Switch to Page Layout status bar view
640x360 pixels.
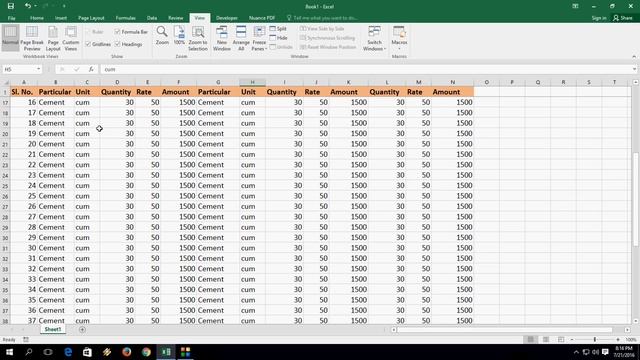click(546, 340)
